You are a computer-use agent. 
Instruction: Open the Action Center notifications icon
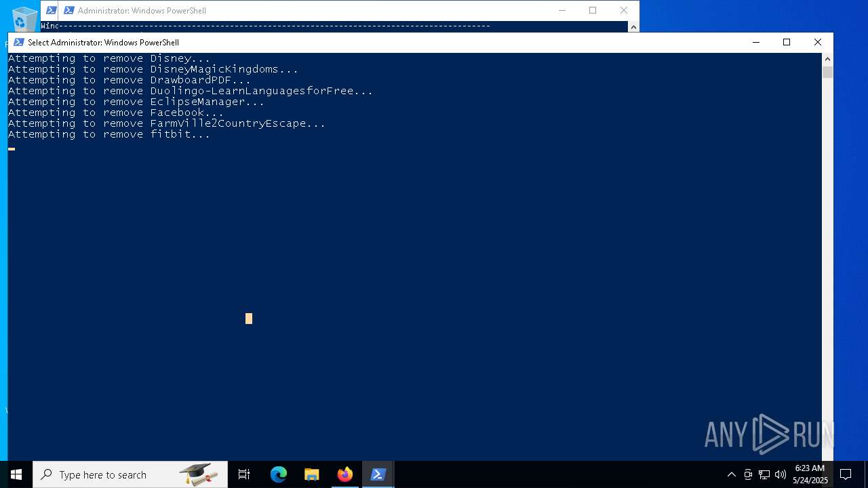click(846, 474)
